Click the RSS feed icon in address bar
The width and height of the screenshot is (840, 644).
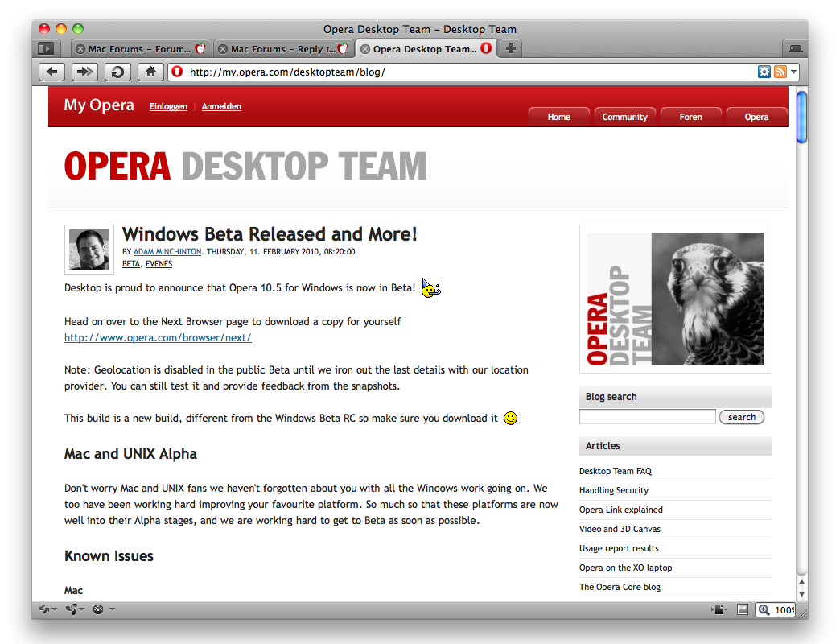[780, 72]
